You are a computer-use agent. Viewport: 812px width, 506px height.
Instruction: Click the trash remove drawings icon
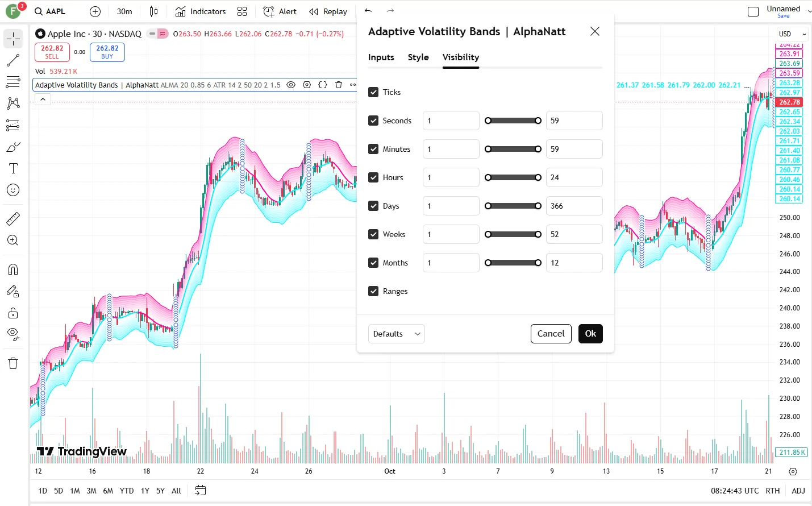tap(13, 363)
